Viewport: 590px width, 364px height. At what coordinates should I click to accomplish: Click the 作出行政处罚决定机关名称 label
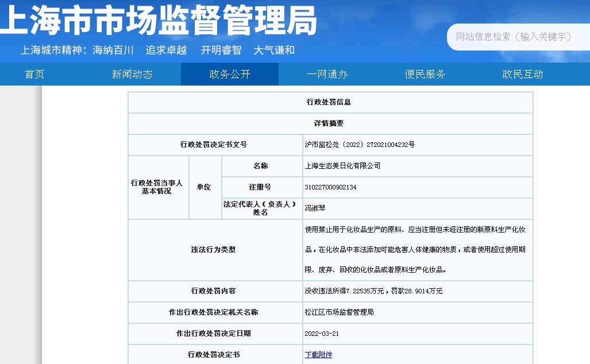coord(213,312)
